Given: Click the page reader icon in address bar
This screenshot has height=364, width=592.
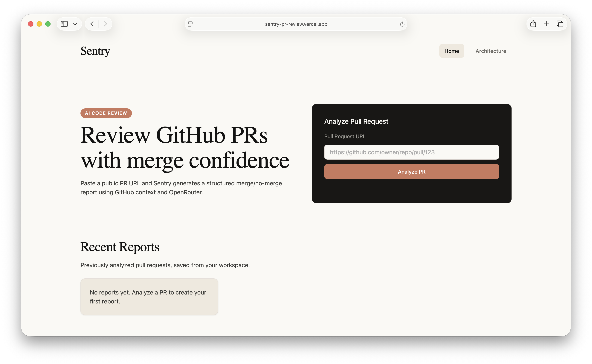Looking at the screenshot, I should [x=190, y=24].
